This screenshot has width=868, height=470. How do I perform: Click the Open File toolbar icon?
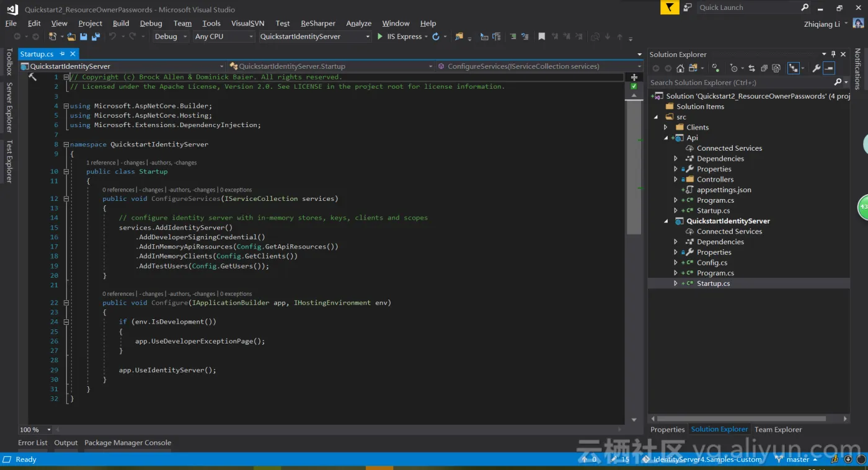pos(71,37)
